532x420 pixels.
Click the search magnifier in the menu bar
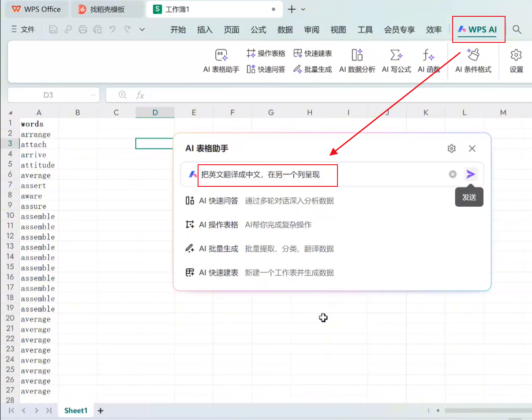(517, 30)
